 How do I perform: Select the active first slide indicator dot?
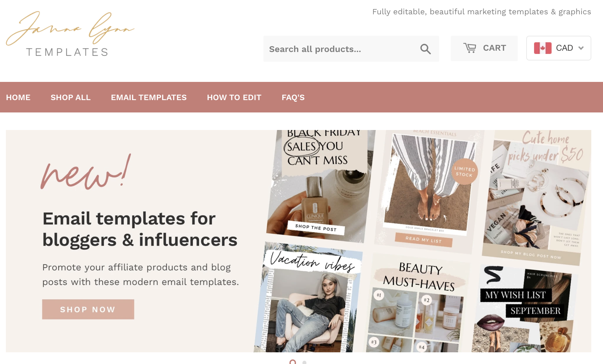(x=293, y=362)
